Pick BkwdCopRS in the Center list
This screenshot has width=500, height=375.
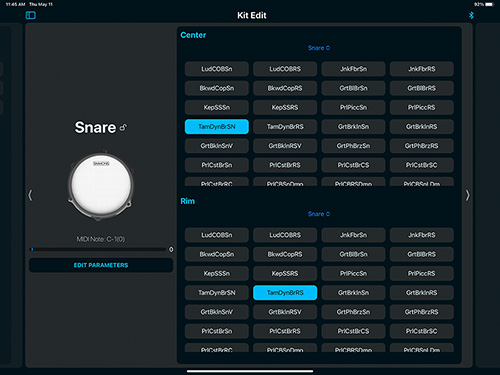coord(285,88)
